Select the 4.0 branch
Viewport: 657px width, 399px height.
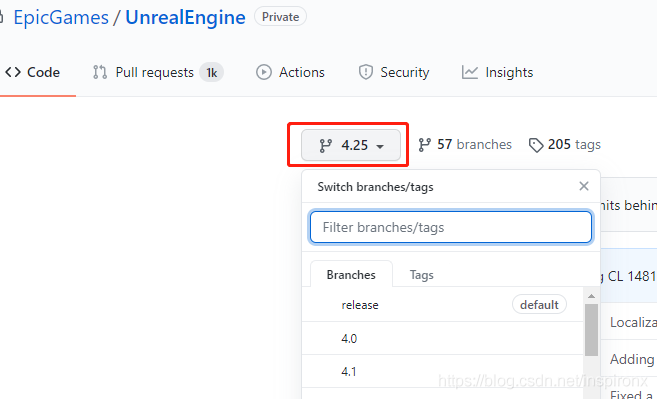pos(442,338)
